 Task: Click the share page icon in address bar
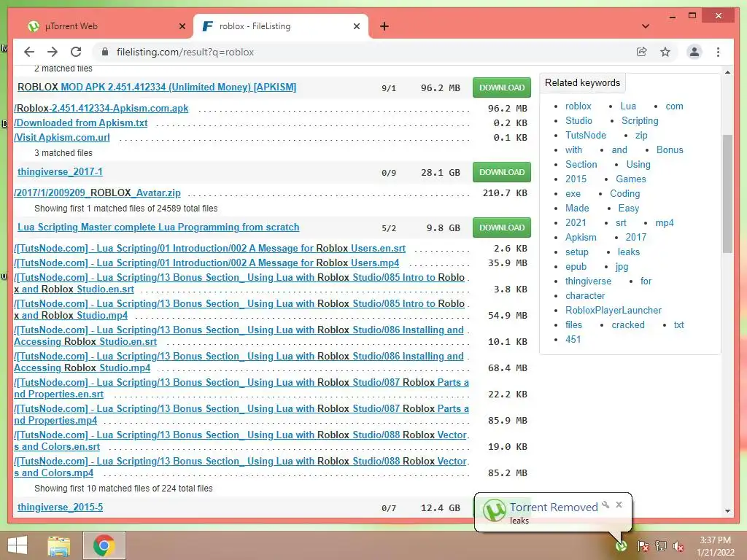(642, 52)
